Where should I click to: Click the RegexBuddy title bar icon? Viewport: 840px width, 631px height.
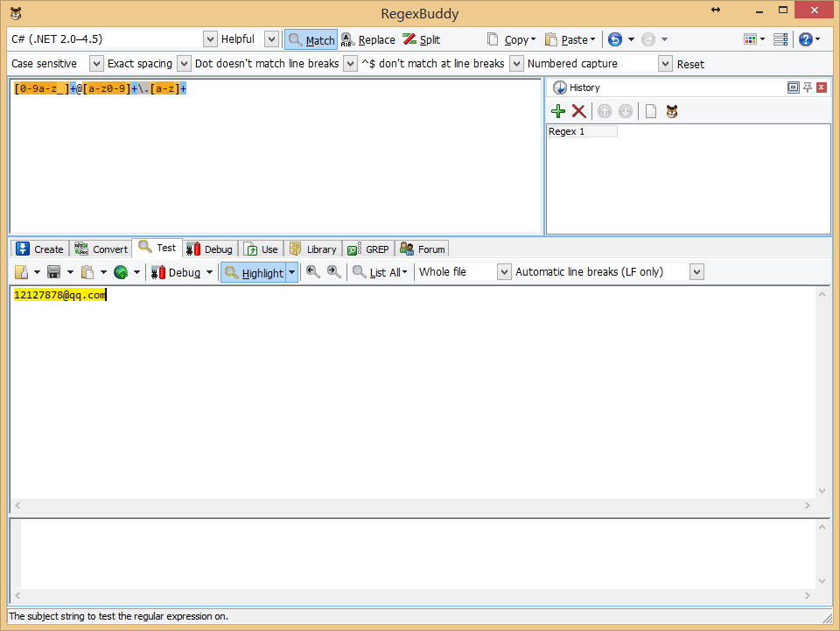(16, 13)
